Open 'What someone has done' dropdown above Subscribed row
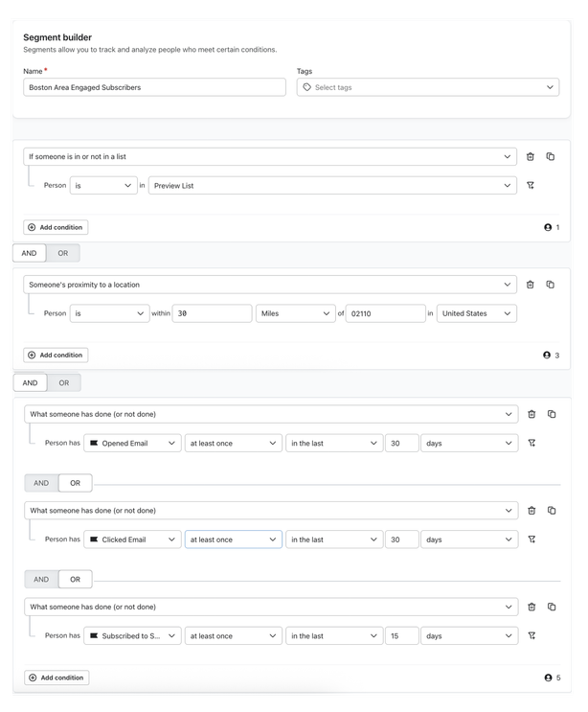This screenshot has width=588, height=712. [x=271, y=607]
